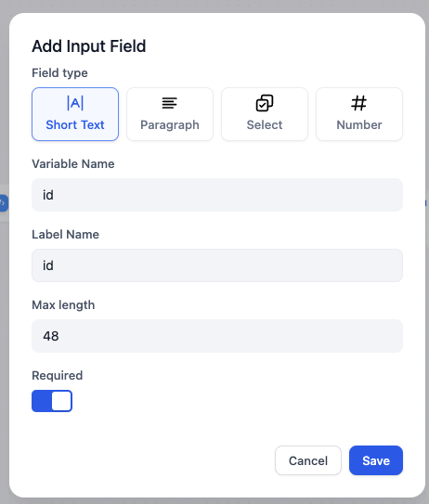Click the Paragraph lines icon
Viewport: 429px width, 504px height.
170,103
